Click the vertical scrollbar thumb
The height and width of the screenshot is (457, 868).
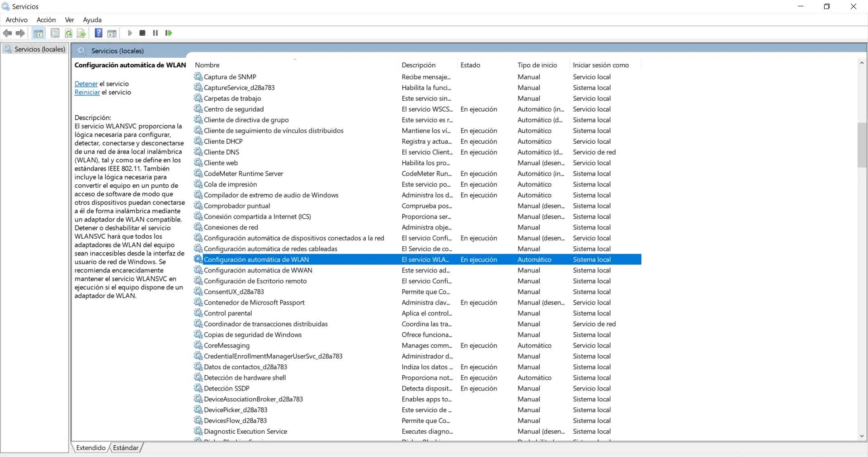pos(862,145)
